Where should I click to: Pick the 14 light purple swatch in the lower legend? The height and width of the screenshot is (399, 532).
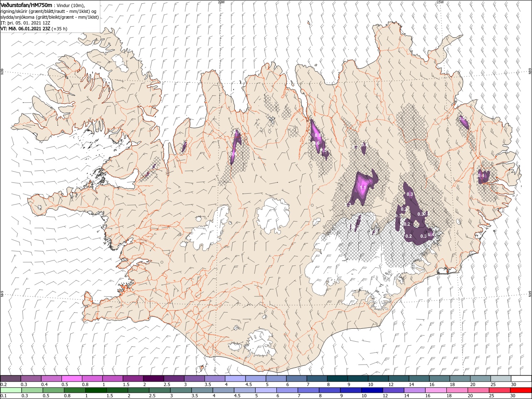[x=414, y=390]
